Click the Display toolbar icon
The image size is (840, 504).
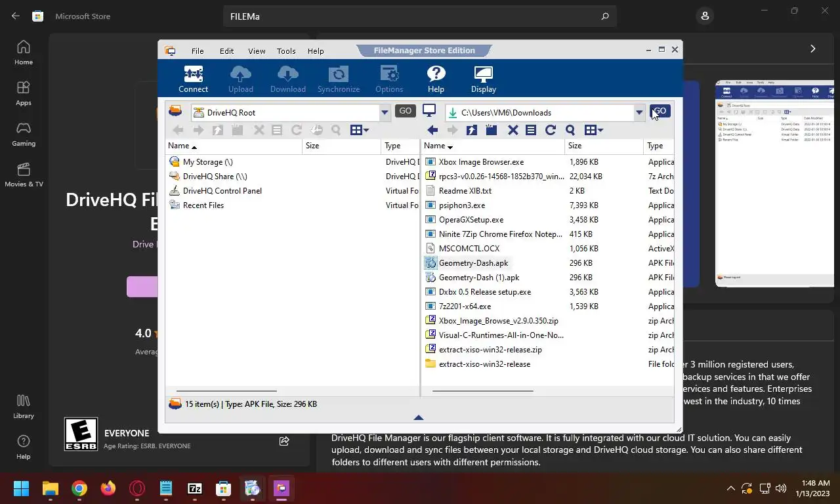pos(483,79)
